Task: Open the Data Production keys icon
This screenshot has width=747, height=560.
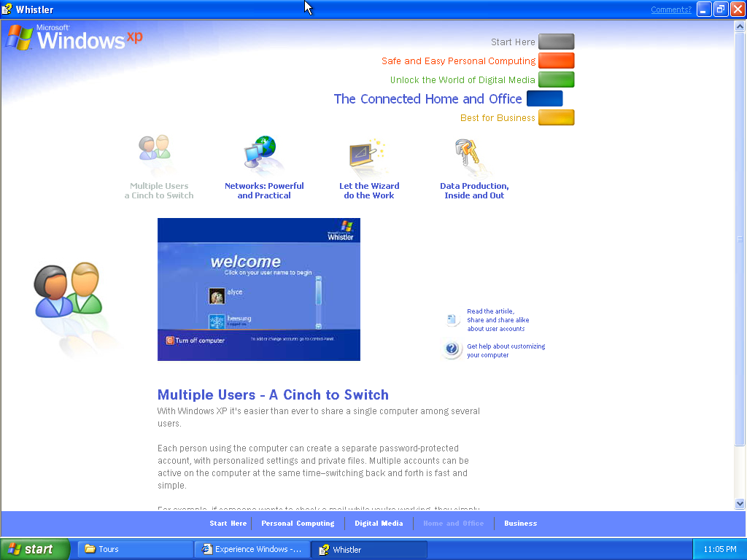Action: coord(466,152)
